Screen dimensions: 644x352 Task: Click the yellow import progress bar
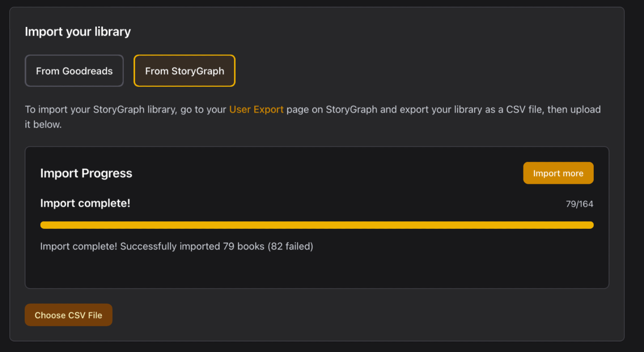pyautogui.click(x=317, y=225)
